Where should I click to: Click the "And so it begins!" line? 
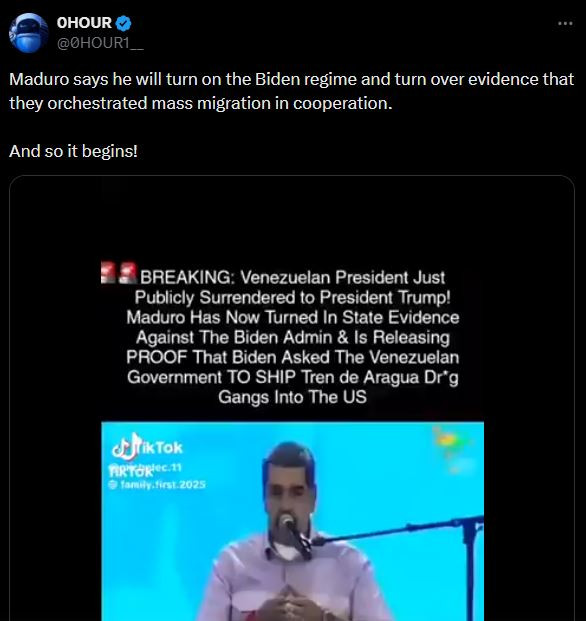73,151
